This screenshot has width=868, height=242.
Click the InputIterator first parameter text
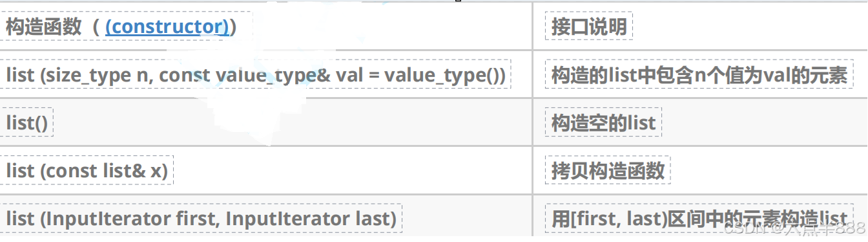coord(132,219)
